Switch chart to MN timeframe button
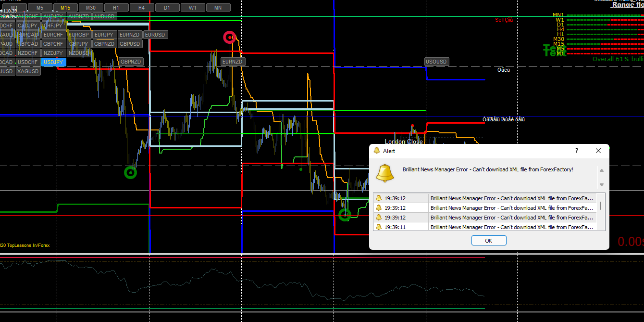The height and width of the screenshot is (322, 644). coord(218,8)
